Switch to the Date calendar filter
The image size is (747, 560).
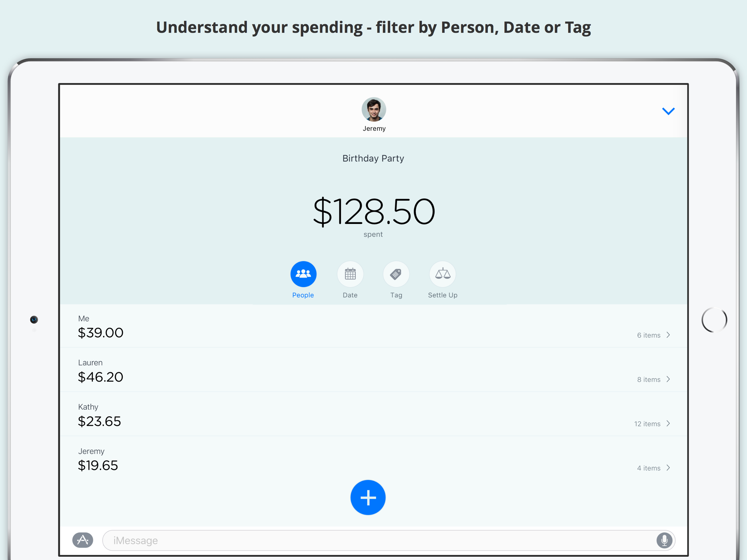click(350, 274)
